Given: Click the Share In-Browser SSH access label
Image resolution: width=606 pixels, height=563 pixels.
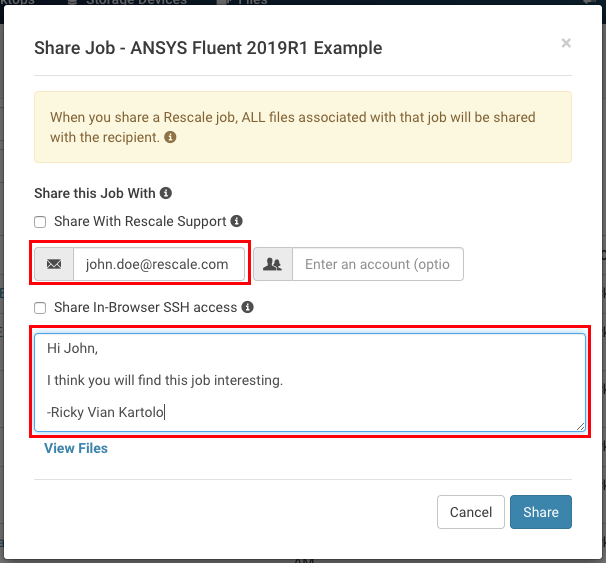Looking at the screenshot, I should click(x=145, y=308).
